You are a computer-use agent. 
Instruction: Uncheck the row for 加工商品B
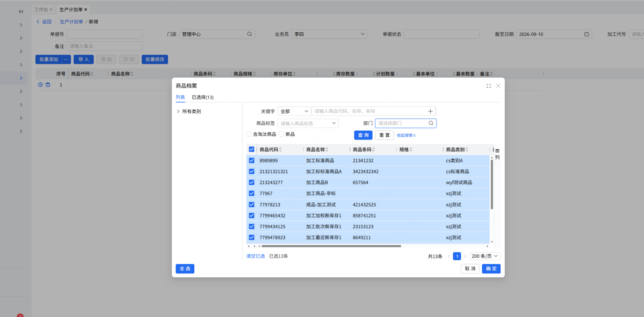(x=251, y=182)
